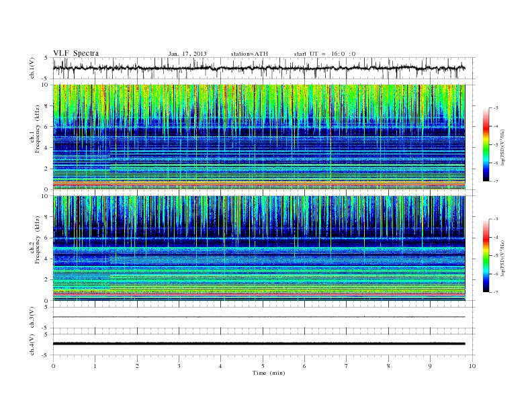The height and width of the screenshot is (411, 532).
Task: Click the "station=ATH" header label
Action: tap(249, 54)
